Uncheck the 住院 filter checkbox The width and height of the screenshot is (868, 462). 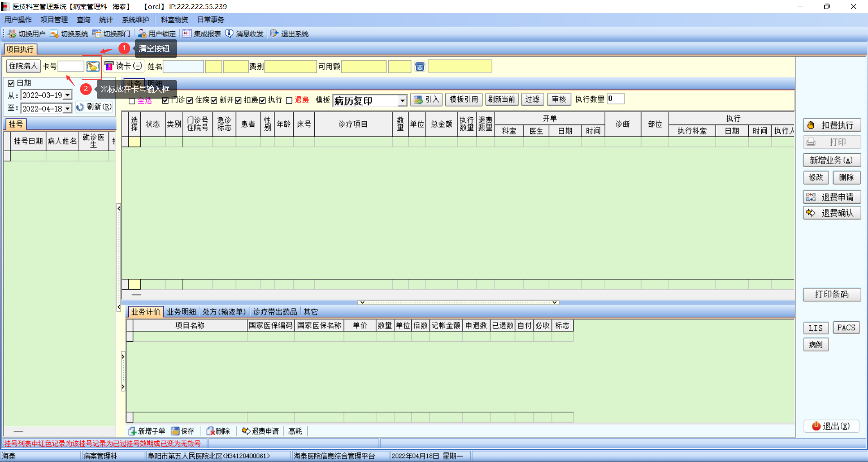[190, 100]
